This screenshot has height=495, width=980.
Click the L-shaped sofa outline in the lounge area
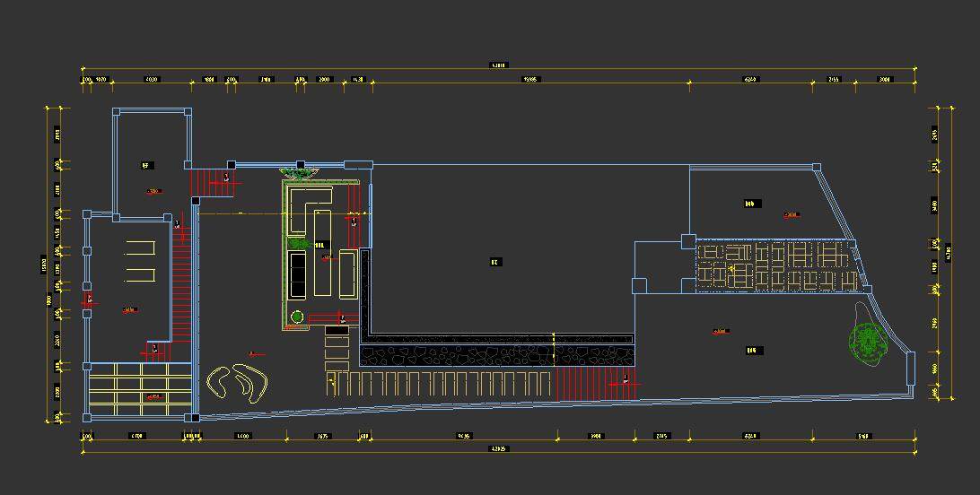click(x=310, y=209)
